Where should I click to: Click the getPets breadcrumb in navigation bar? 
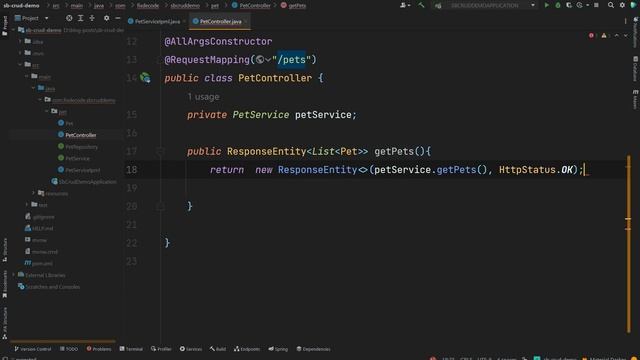293,5
